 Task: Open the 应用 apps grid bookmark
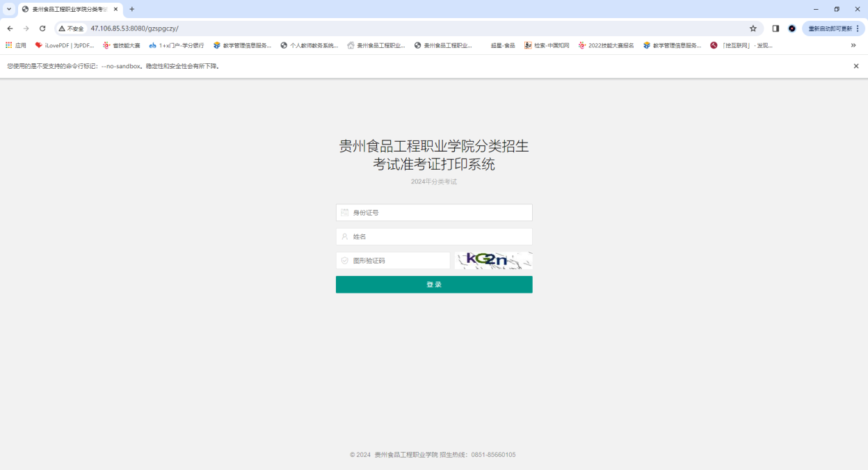(x=15, y=45)
